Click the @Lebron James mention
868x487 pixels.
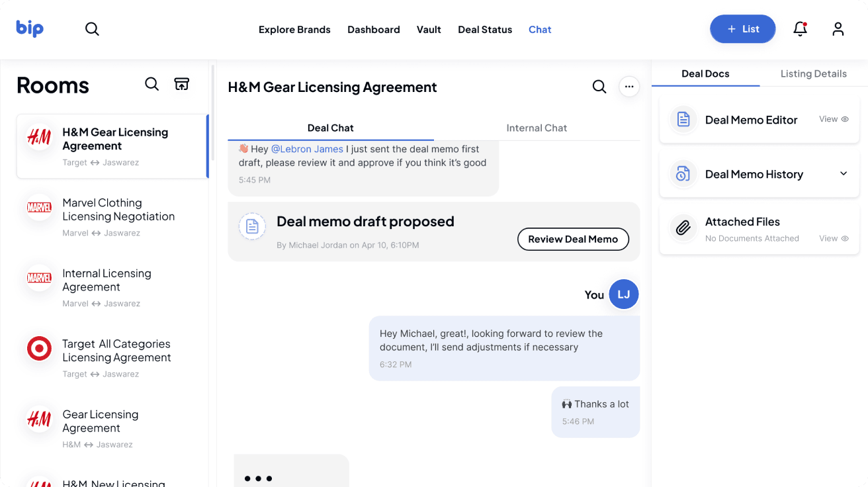tap(307, 149)
